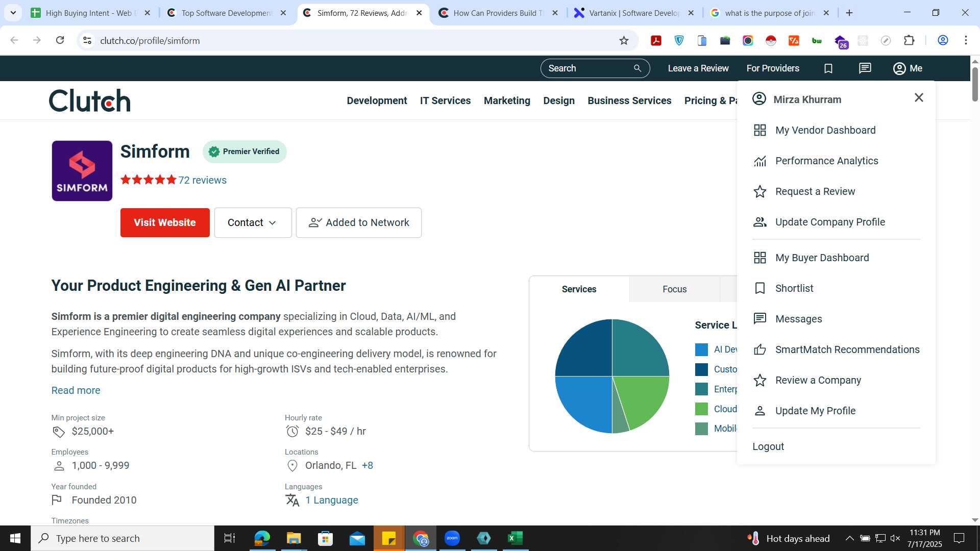Switch to Vartanix Software Development tab

tap(634, 13)
